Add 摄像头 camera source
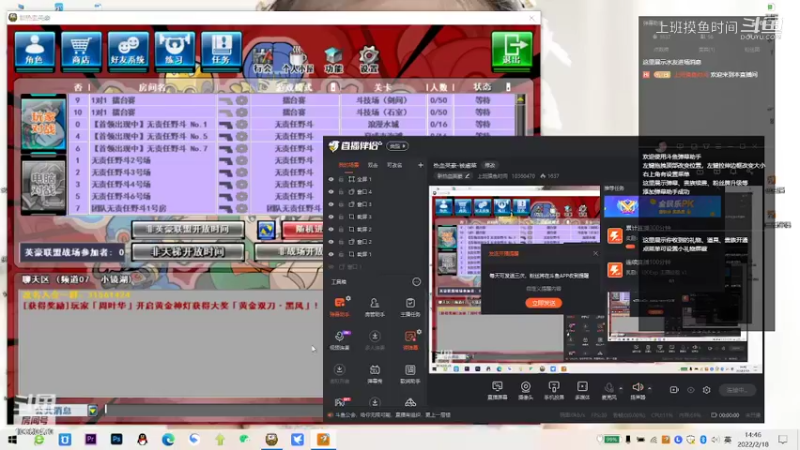The image size is (800, 450). (x=526, y=390)
